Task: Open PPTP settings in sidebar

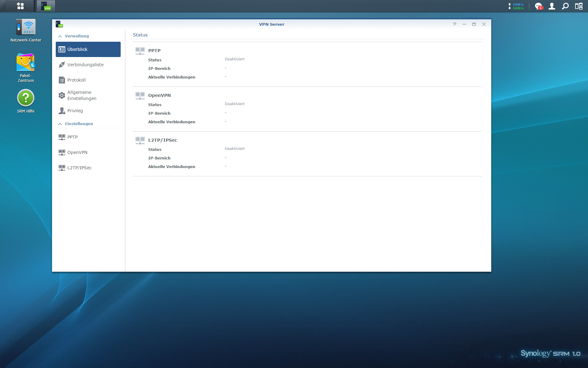Action: [72, 137]
